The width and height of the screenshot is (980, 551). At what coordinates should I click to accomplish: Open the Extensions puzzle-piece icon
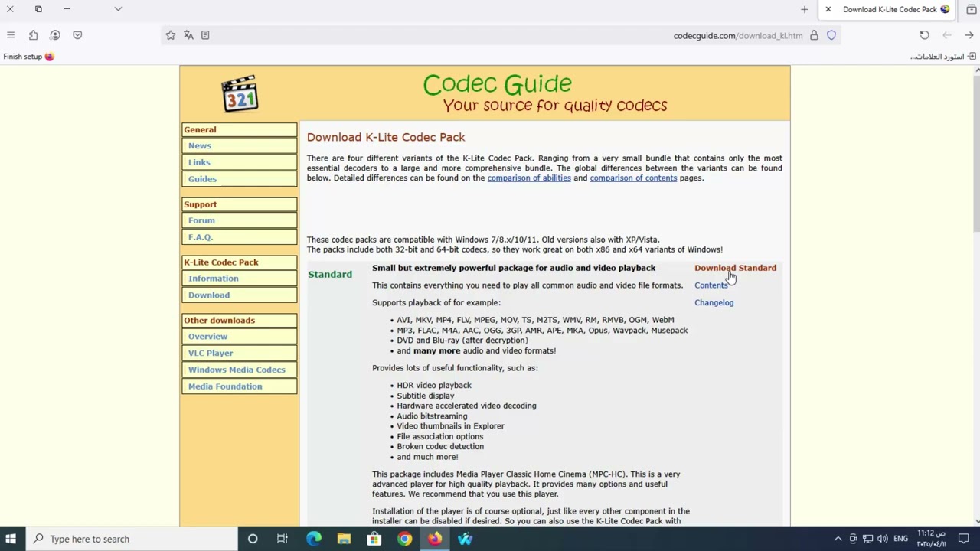pyautogui.click(x=33, y=35)
